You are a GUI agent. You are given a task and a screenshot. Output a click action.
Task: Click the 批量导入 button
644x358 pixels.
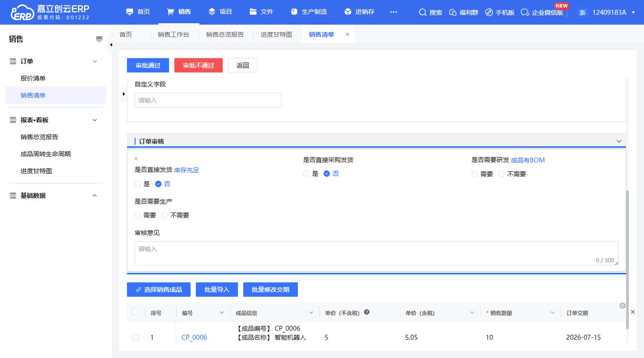pos(217,290)
